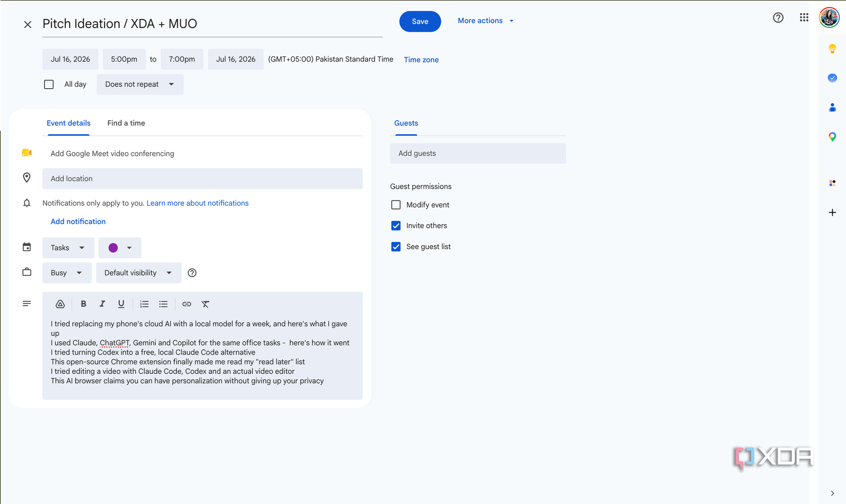Open visibility help question mark icon

tap(192, 273)
